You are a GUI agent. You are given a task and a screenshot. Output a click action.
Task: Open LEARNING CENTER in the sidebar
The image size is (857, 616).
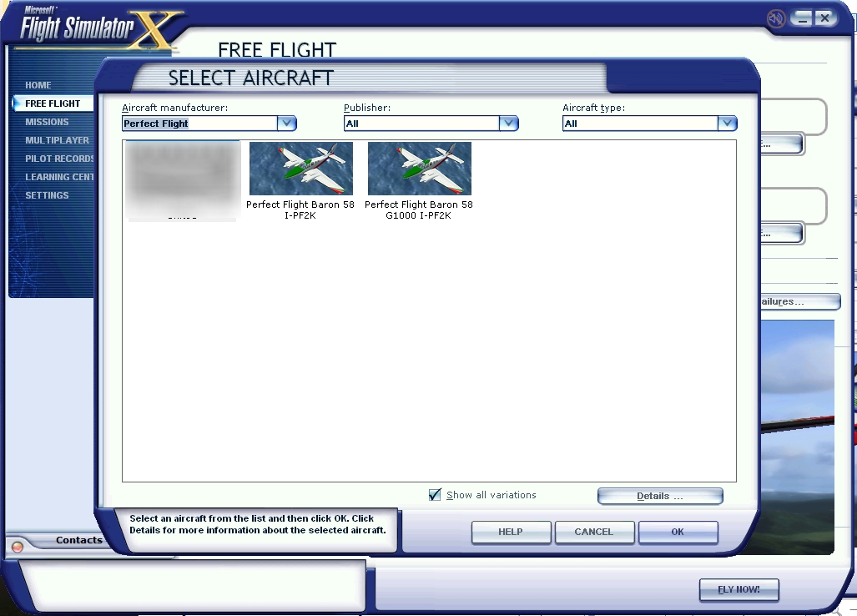[x=59, y=177]
